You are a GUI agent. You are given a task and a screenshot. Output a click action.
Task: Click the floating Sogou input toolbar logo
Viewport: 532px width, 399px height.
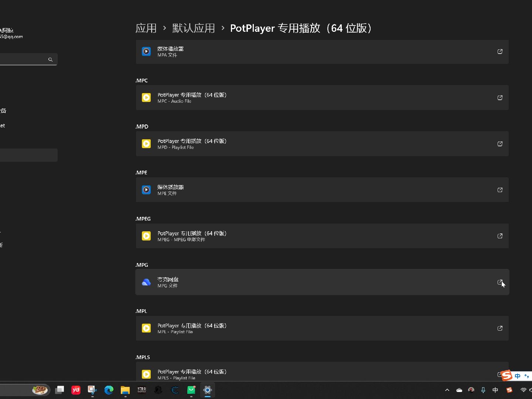pos(507,376)
